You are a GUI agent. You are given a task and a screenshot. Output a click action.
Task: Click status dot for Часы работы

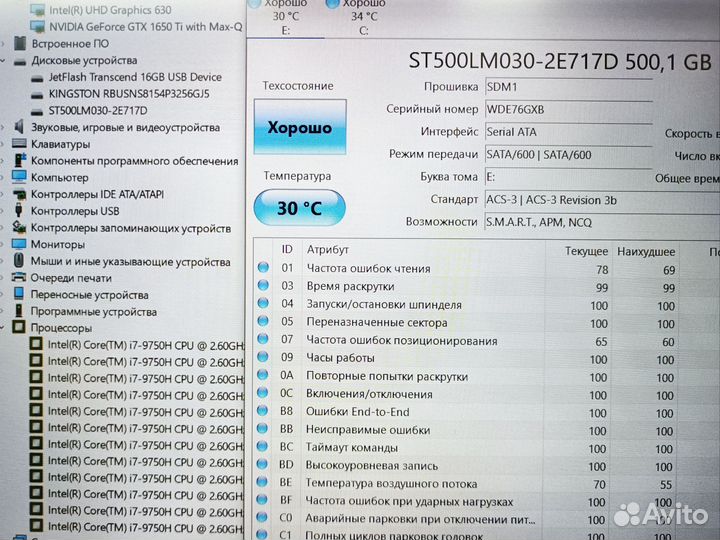(x=263, y=357)
